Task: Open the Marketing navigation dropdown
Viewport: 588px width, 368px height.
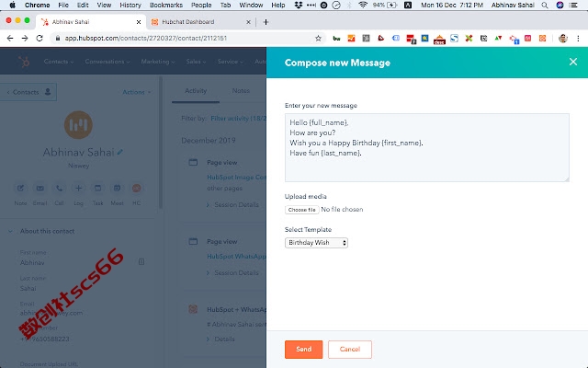Action: tap(158, 62)
